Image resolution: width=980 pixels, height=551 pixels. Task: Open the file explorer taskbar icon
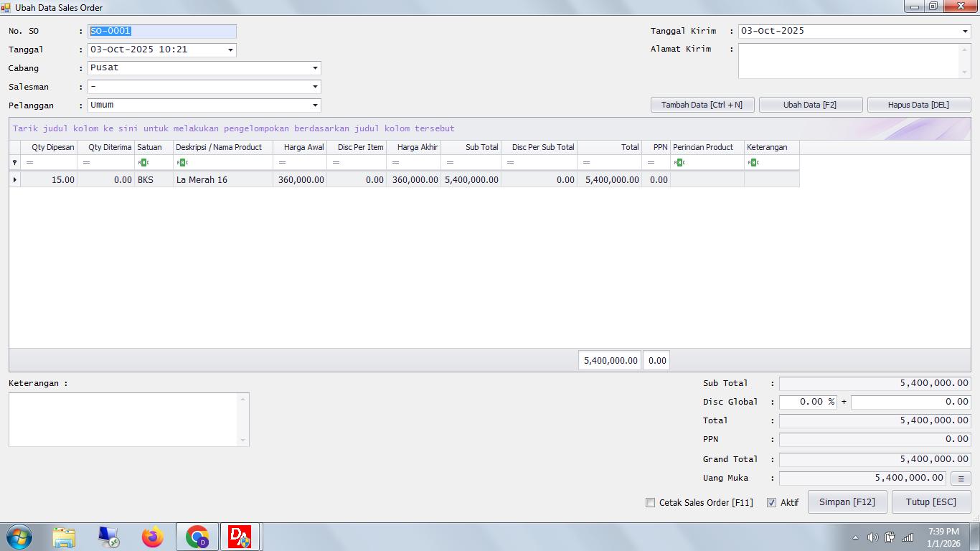64,537
